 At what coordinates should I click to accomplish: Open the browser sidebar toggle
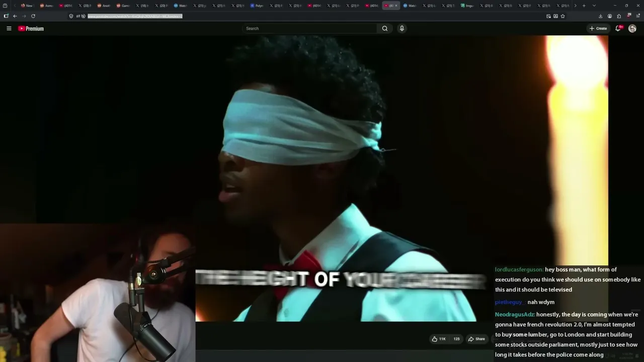coord(6,16)
